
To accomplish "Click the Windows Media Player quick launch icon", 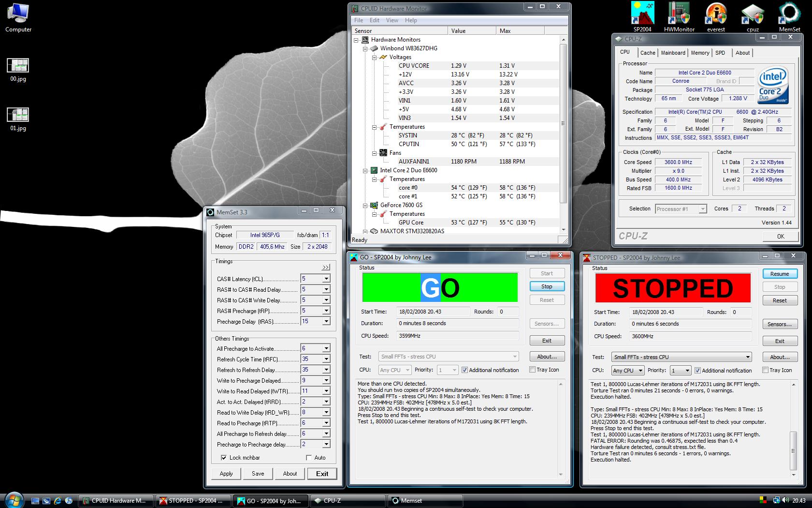I will click(x=69, y=501).
